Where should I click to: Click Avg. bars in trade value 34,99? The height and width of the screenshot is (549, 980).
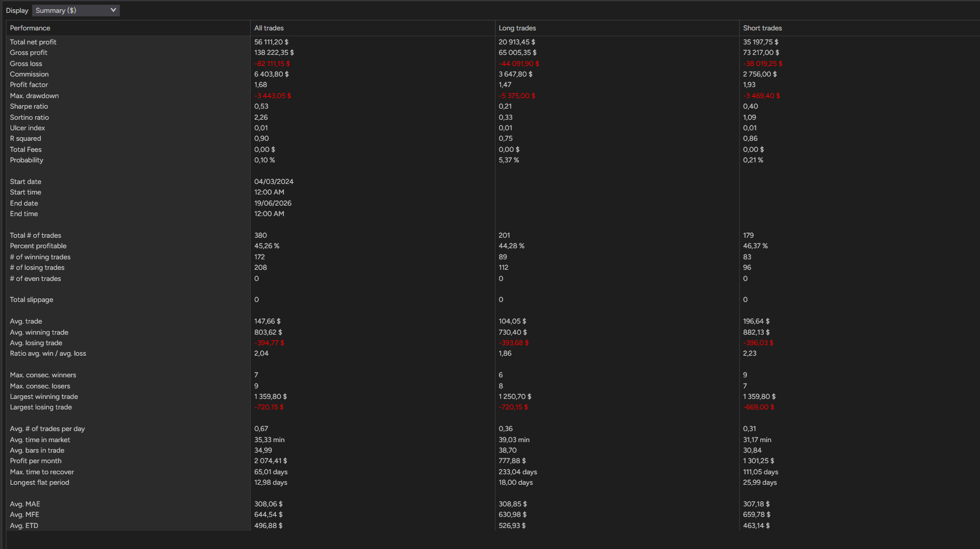263,450
